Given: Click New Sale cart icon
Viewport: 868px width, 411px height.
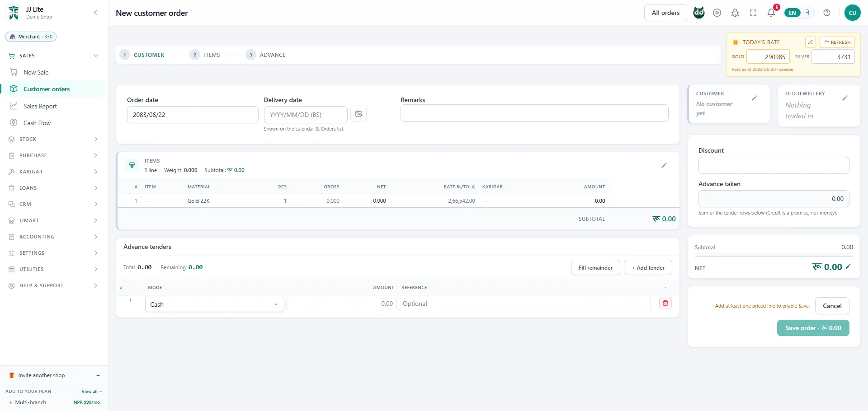Looking at the screenshot, I should tap(14, 72).
